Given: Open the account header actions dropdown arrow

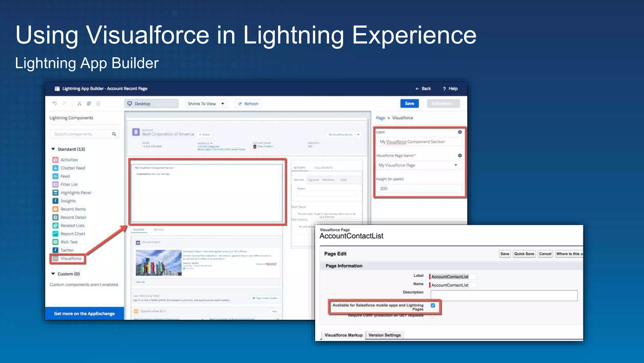Looking at the screenshot, I should (358, 134).
